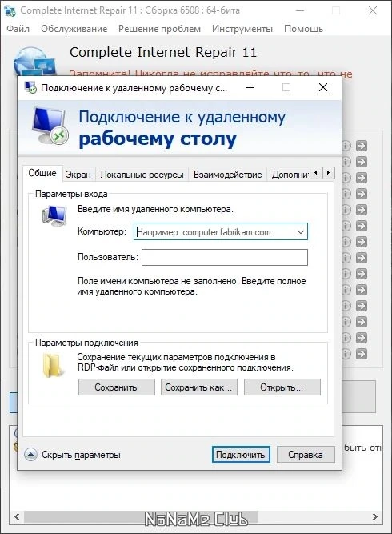This screenshot has width=392, height=534.
Task: Click the globe logo in the Complete Internet Repair window
Action: point(34,61)
